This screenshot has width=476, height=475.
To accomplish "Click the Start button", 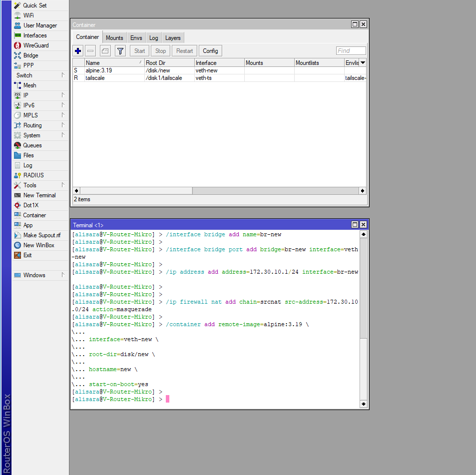I will coord(140,51).
